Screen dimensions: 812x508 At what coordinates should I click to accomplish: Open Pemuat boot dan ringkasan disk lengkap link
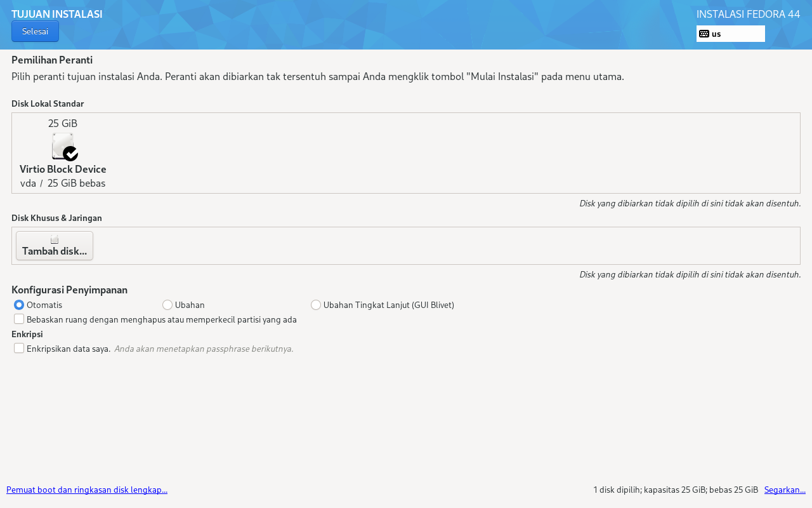point(87,490)
